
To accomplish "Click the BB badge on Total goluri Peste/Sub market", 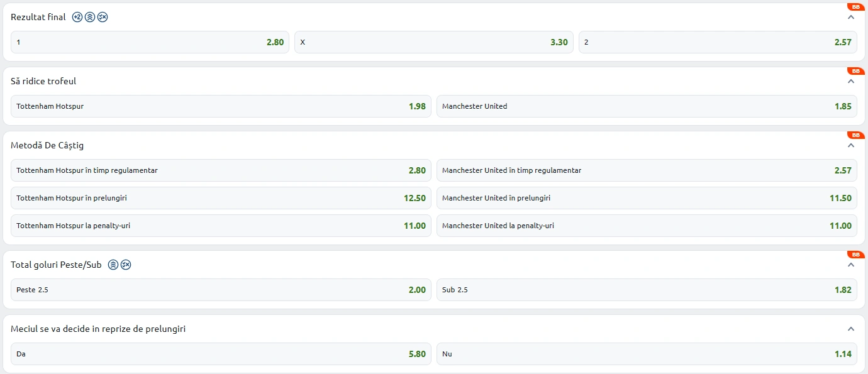I will pos(855,255).
